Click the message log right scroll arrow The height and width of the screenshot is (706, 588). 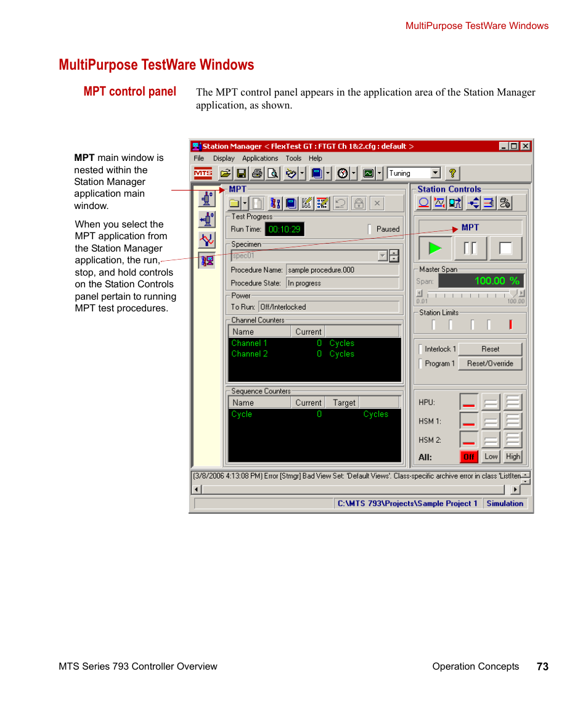(x=515, y=489)
